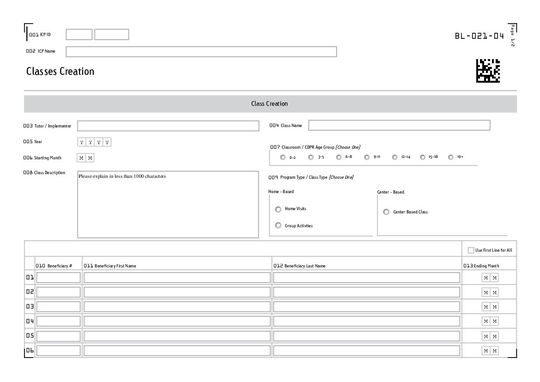The image size is (540, 382).
Task: Pick the 19+ age group radio button
Action: (x=450, y=157)
